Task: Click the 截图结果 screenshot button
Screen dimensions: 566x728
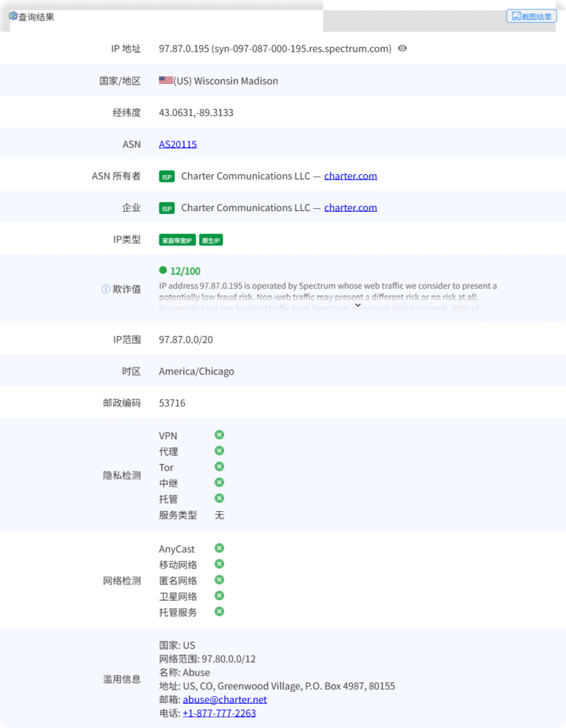Action: (531, 16)
